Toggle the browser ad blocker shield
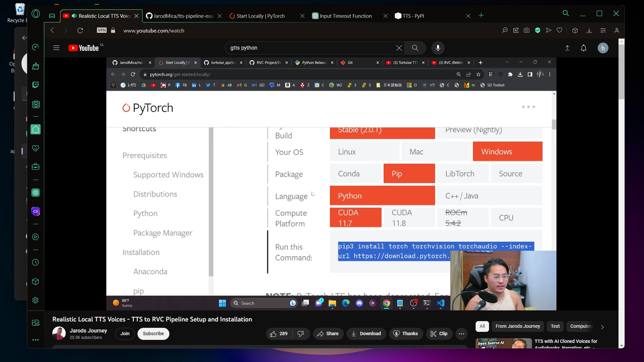 538,31
